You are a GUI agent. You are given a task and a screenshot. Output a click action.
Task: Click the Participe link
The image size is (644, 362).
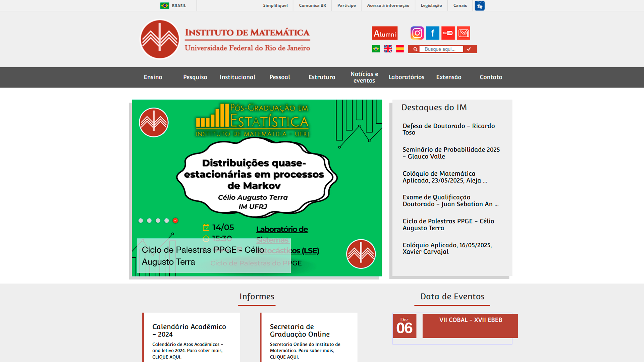346,5
